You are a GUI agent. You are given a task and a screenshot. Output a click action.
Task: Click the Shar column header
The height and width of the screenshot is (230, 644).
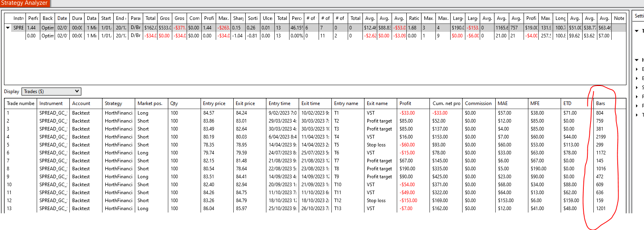coord(238,18)
